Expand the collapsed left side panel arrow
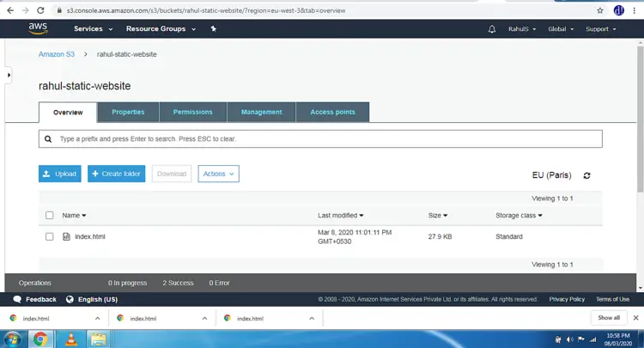Screen dimensions: 644x348 [x=9, y=76]
